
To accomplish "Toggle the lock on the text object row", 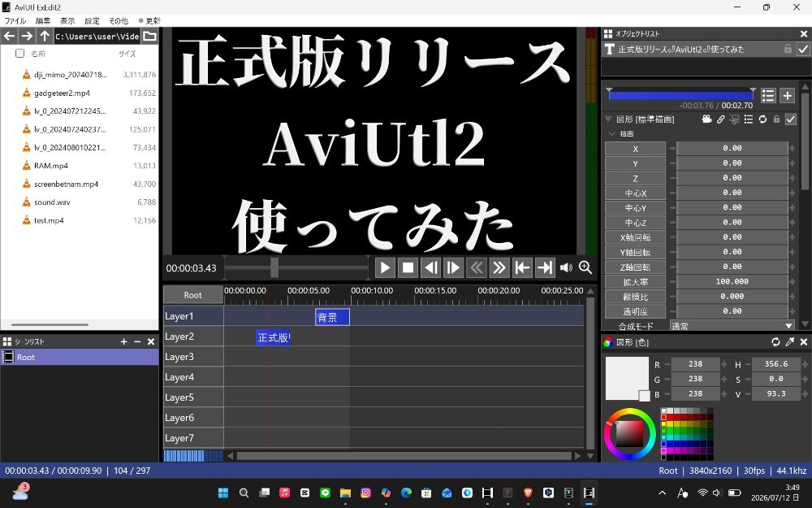I will pyautogui.click(x=788, y=49).
